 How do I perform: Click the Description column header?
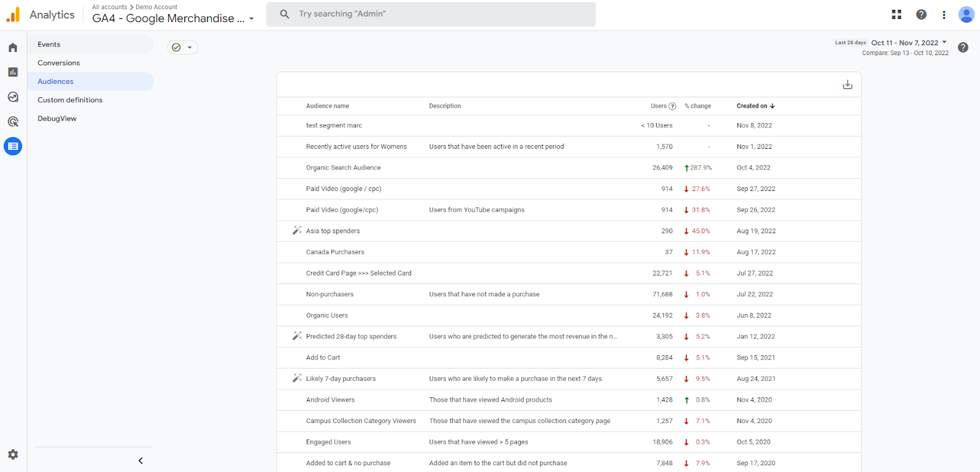tap(445, 106)
